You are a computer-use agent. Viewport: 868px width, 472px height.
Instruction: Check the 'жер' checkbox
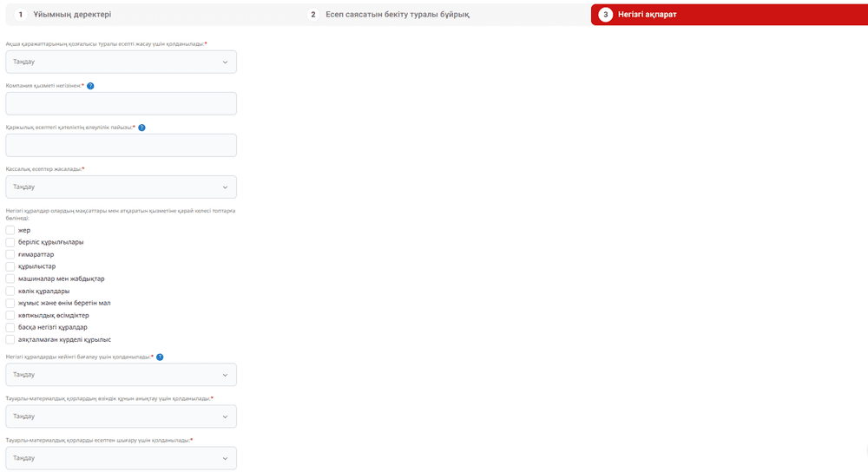(x=10, y=230)
